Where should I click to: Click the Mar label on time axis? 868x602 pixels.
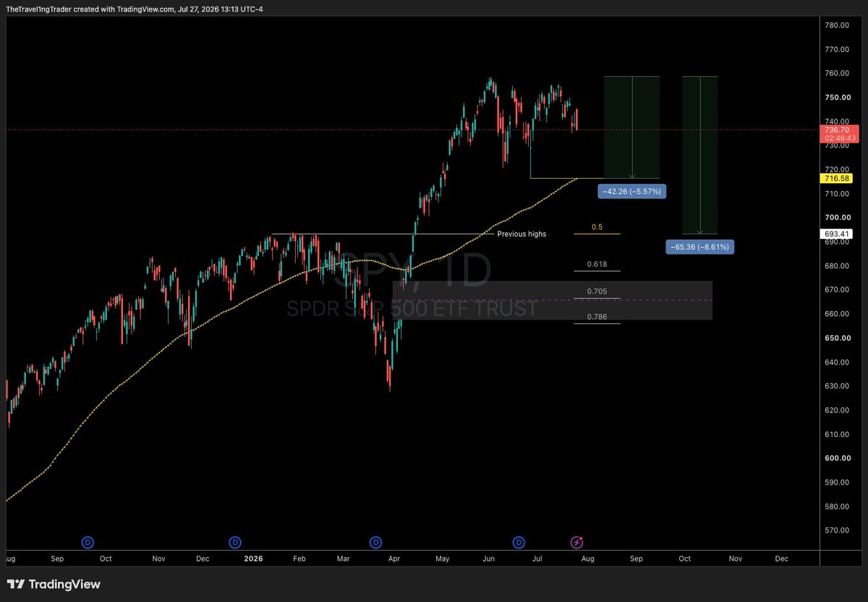point(344,559)
